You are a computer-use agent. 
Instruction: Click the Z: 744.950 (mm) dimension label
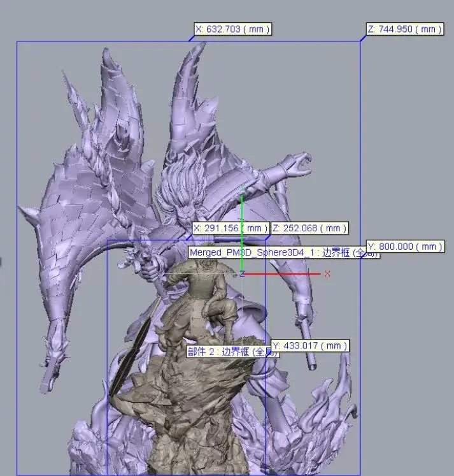(x=405, y=29)
